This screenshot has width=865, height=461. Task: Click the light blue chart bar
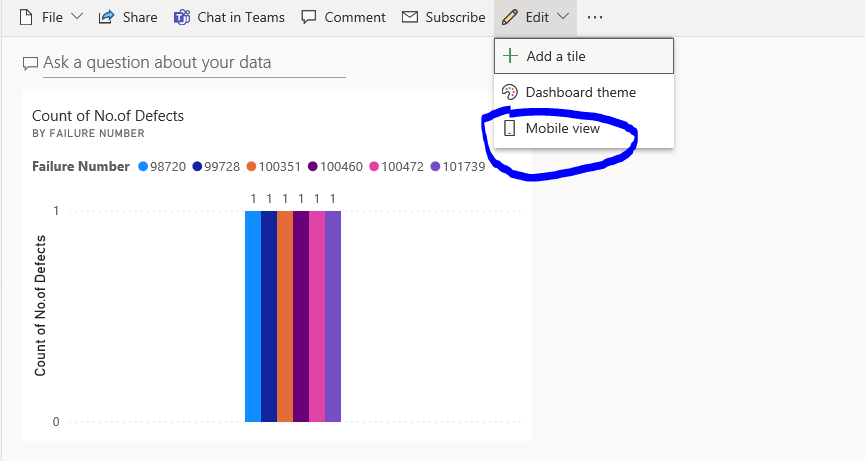[x=253, y=316]
